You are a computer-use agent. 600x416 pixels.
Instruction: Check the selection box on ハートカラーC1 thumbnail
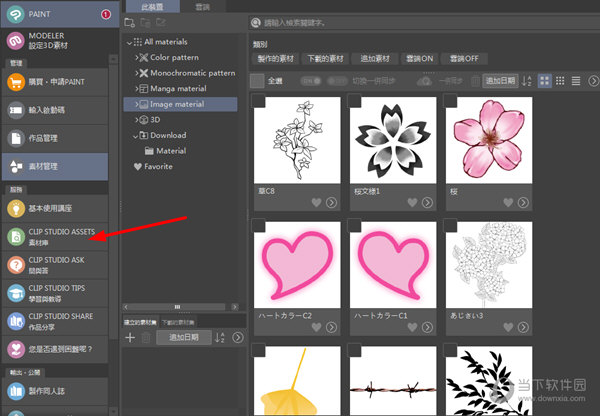pyautogui.click(x=355, y=225)
